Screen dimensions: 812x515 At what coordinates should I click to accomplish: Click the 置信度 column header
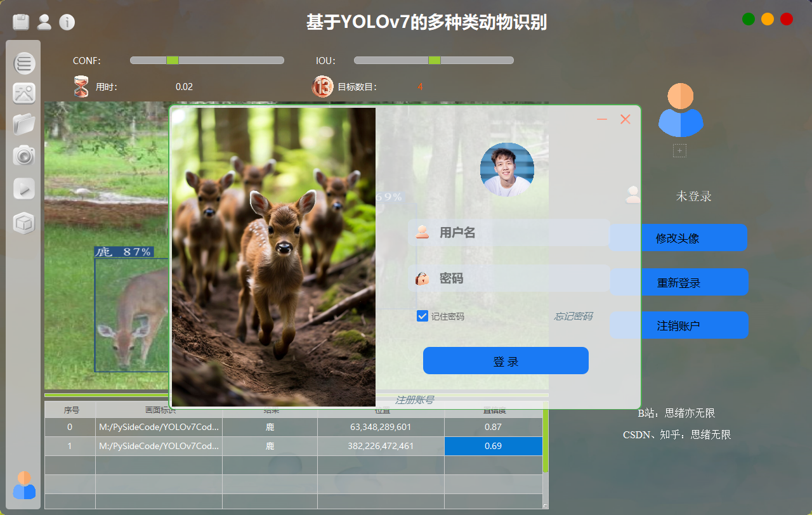coord(494,410)
